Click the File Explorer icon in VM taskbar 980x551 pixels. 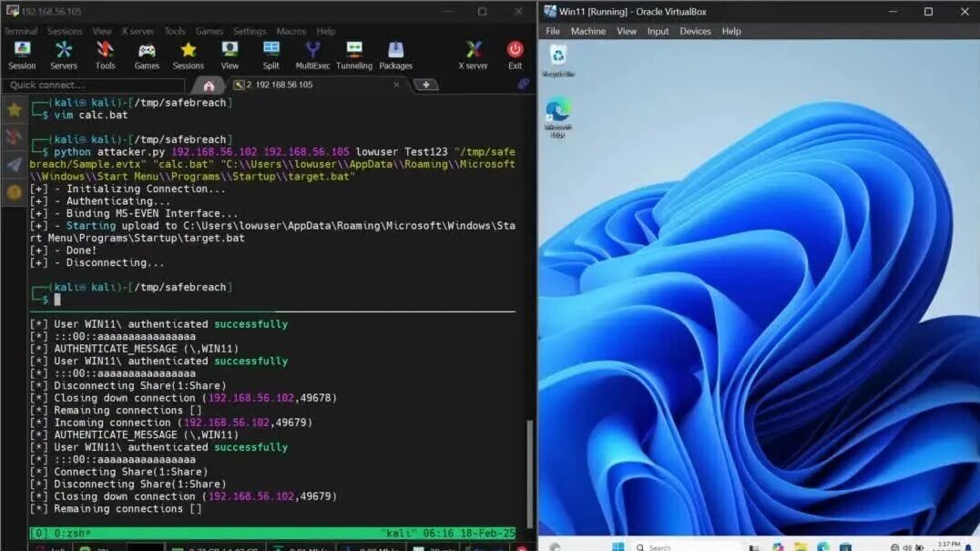[x=801, y=546]
